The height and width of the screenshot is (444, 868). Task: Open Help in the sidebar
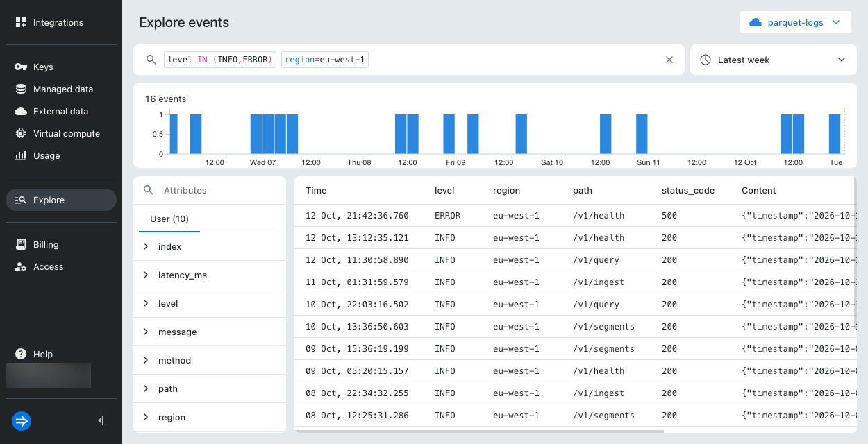pos(61,354)
